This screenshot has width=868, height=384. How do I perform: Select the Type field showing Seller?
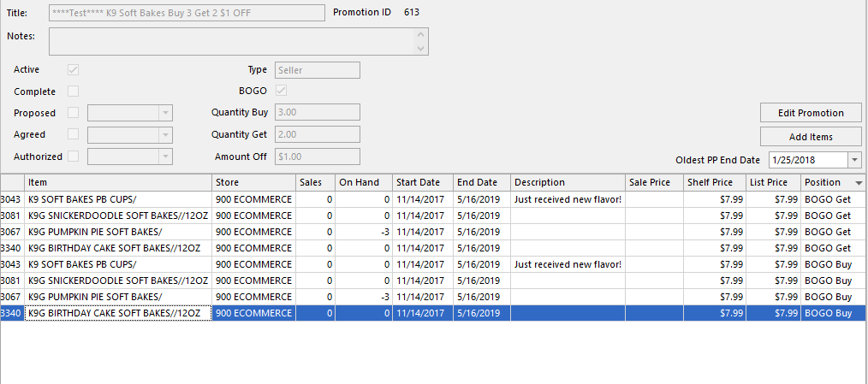tap(318, 70)
